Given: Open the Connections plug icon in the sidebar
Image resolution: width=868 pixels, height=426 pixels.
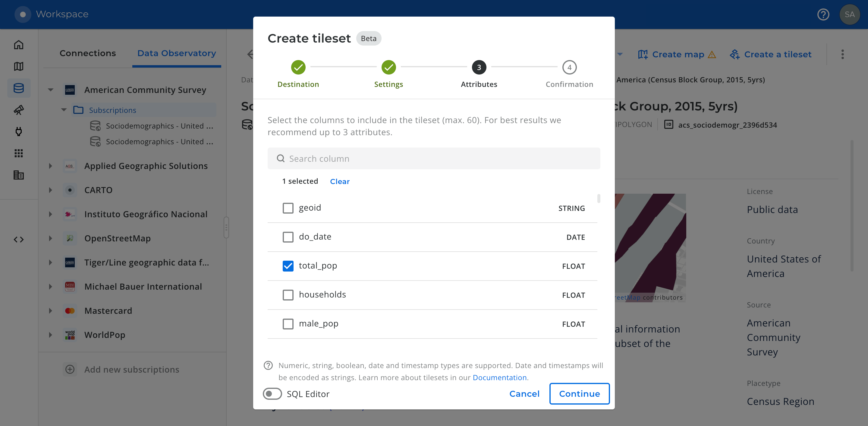Looking at the screenshot, I should tap(19, 132).
